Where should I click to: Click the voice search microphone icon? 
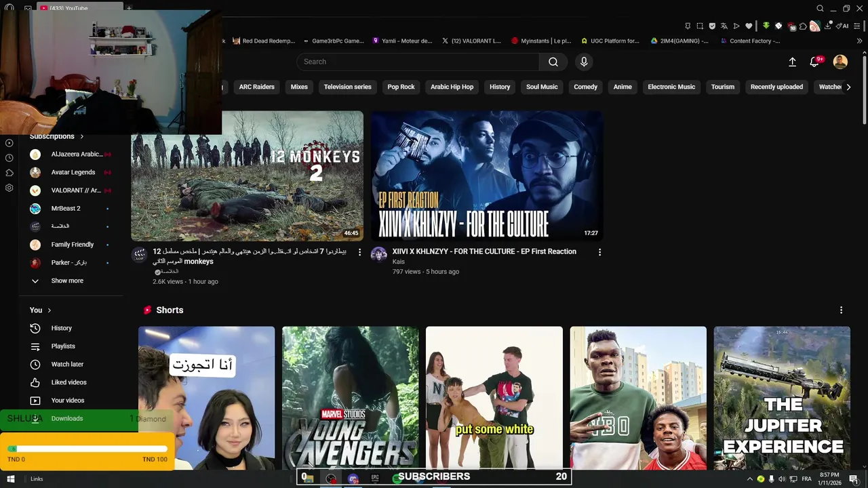(584, 62)
